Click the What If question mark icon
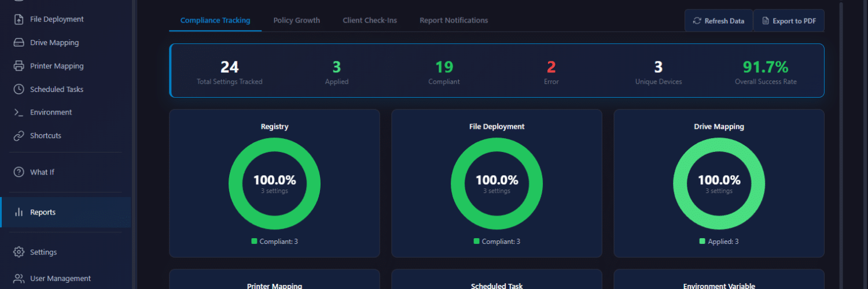The height and width of the screenshot is (289, 868). click(x=19, y=172)
